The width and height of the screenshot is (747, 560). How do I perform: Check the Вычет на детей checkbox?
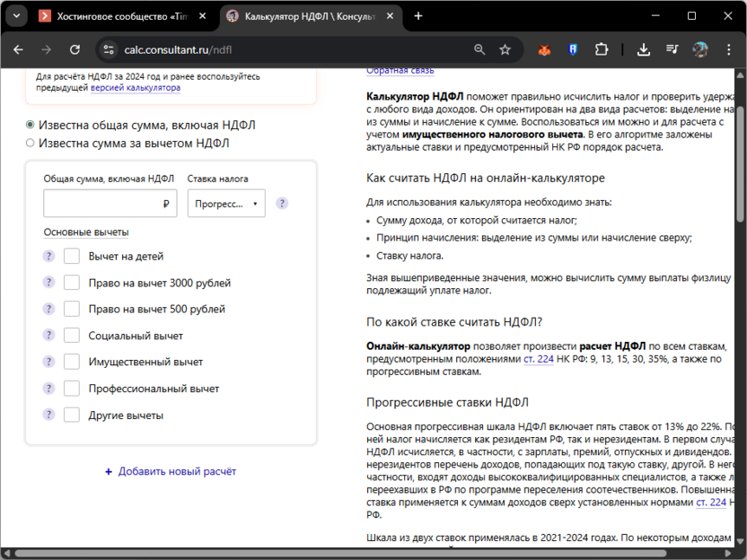click(72, 257)
